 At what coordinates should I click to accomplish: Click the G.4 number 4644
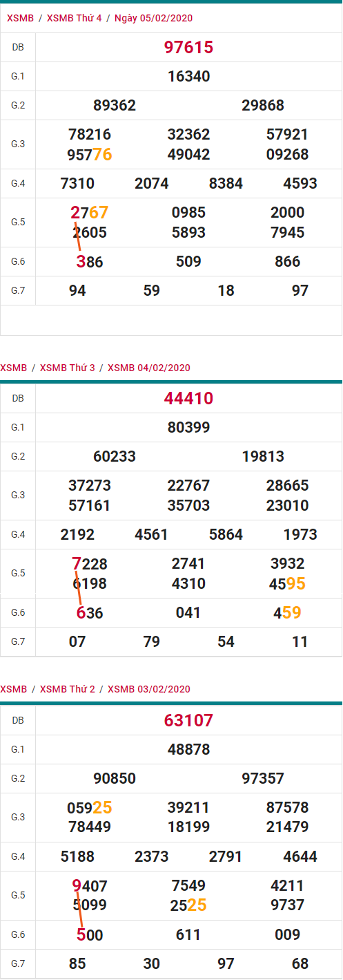(x=300, y=857)
